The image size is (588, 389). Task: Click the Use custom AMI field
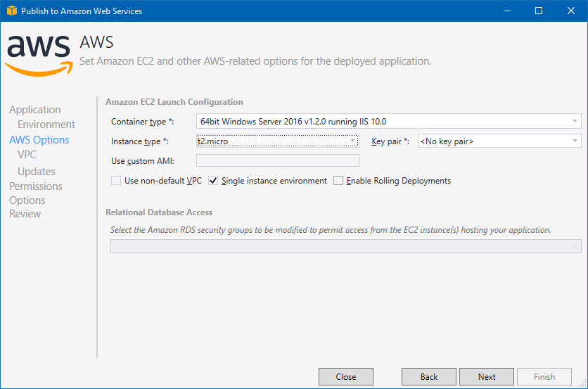tap(278, 160)
